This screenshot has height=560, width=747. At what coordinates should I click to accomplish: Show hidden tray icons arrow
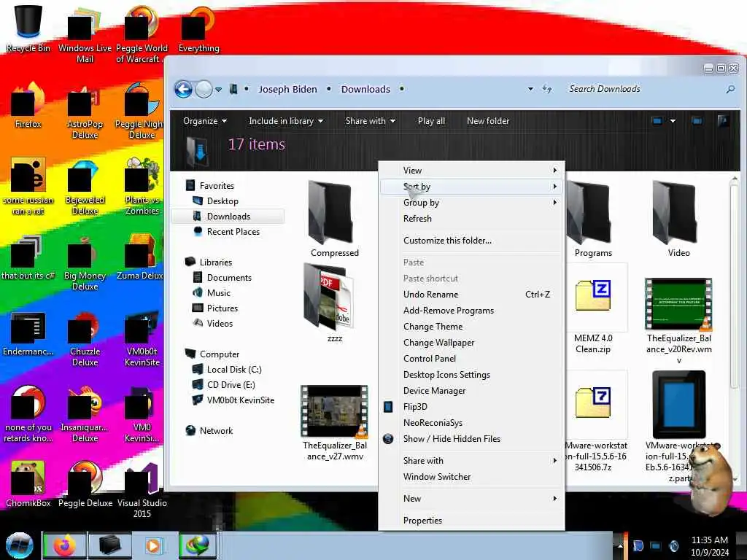pos(620,545)
